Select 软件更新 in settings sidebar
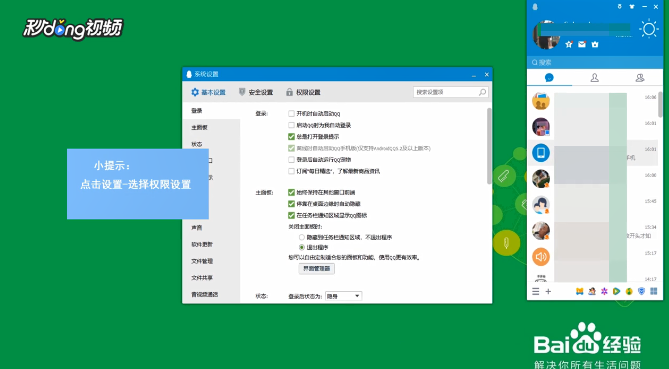This screenshot has width=669, height=369. click(211, 244)
